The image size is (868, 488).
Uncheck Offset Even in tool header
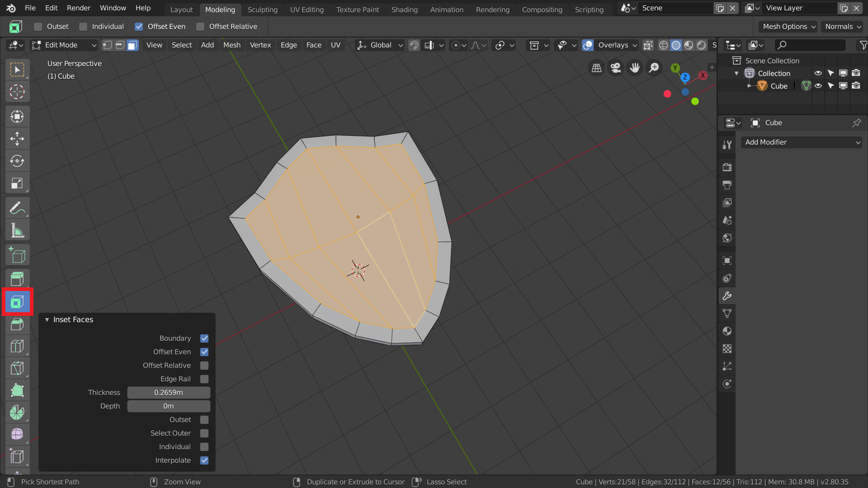(139, 27)
